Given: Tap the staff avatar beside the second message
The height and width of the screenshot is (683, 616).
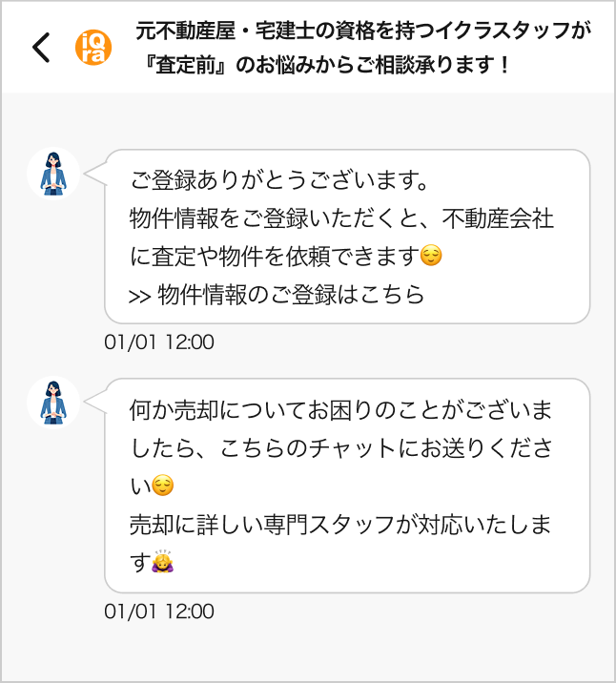Looking at the screenshot, I should click(x=53, y=402).
